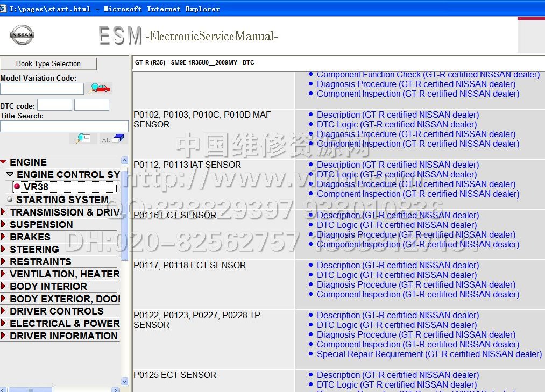Click the tree scrollbar up arrow
545x392 pixels.
(125, 160)
